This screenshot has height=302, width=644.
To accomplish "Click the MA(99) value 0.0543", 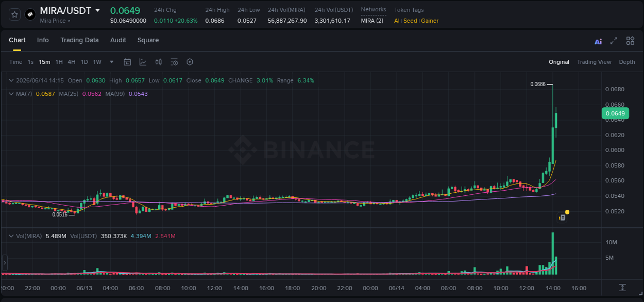I will 138,94.
